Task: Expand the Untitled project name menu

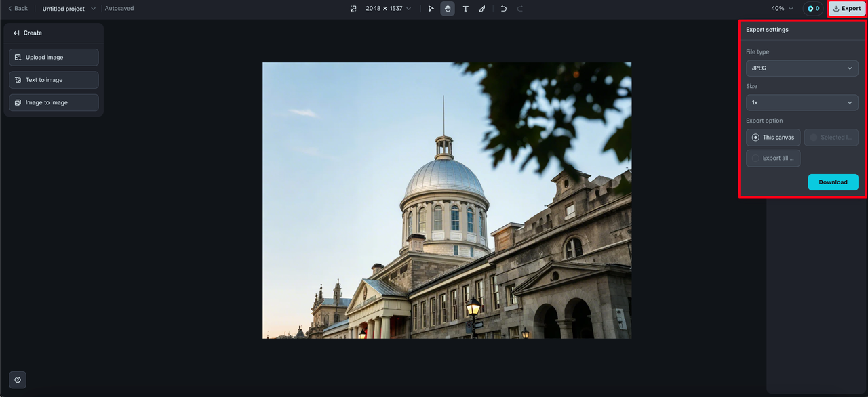Action: click(x=68, y=9)
